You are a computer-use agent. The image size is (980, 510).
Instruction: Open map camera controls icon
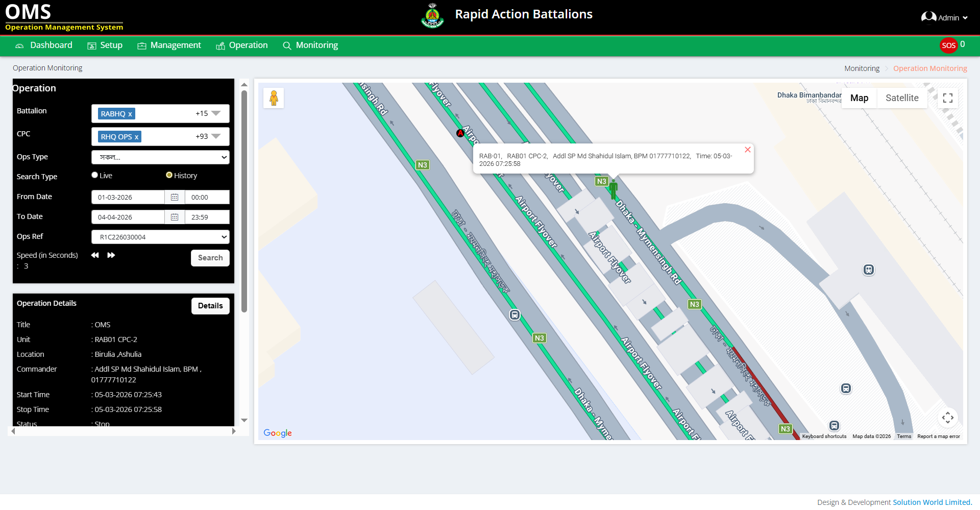(x=947, y=418)
